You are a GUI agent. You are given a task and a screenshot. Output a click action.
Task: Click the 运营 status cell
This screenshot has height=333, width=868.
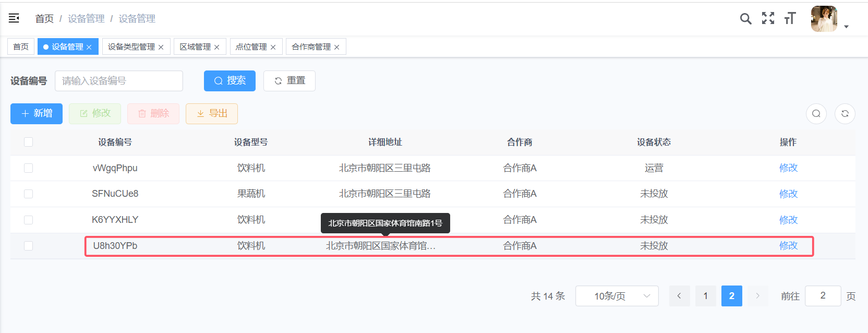[654, 168]
